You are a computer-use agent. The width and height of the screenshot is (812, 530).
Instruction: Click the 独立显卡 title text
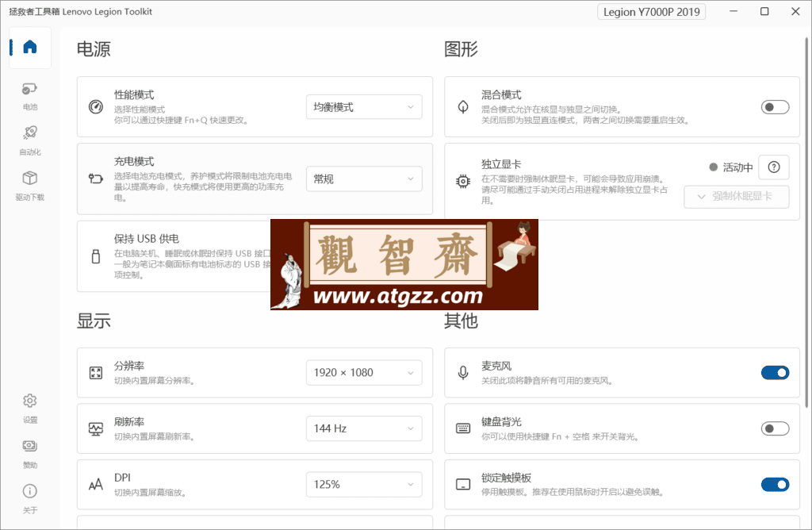(501, 163)
